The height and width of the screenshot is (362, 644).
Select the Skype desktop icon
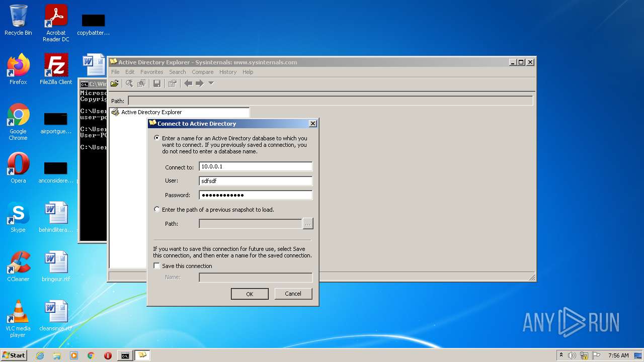click(x=18, y=217)
